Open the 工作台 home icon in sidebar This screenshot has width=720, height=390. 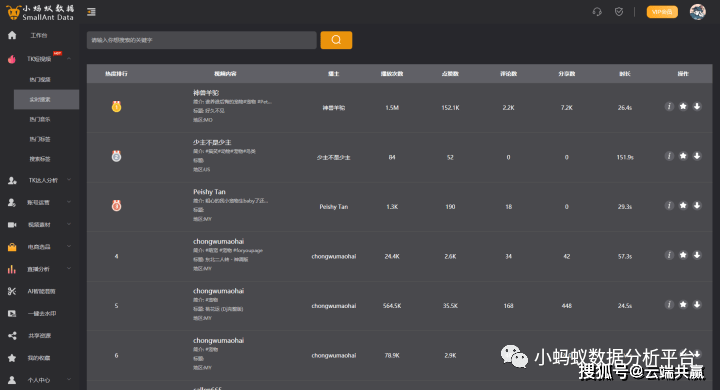[12, 35]
